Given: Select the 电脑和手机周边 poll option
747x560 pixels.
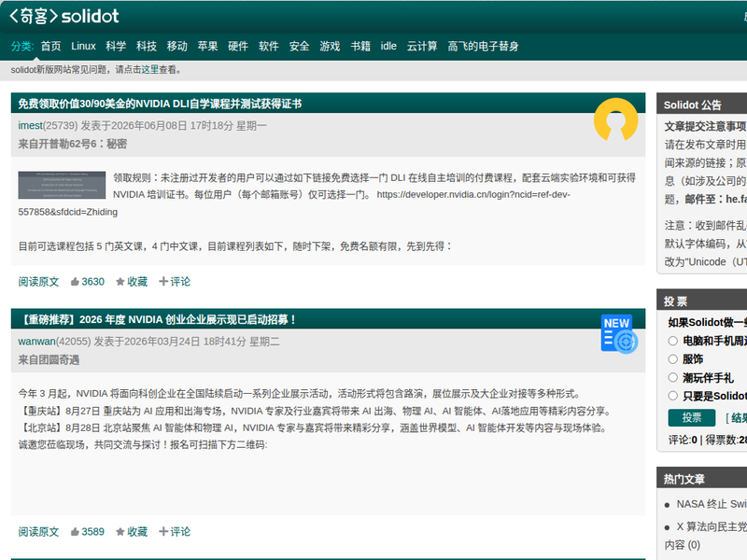Looking at the screenshot, I should [x=672, y=341].
